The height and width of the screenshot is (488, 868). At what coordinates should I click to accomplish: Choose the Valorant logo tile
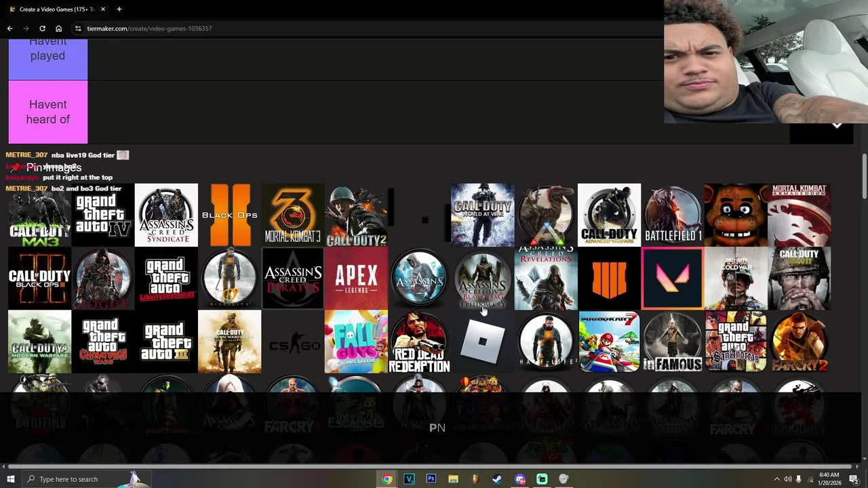click(673, 279)
